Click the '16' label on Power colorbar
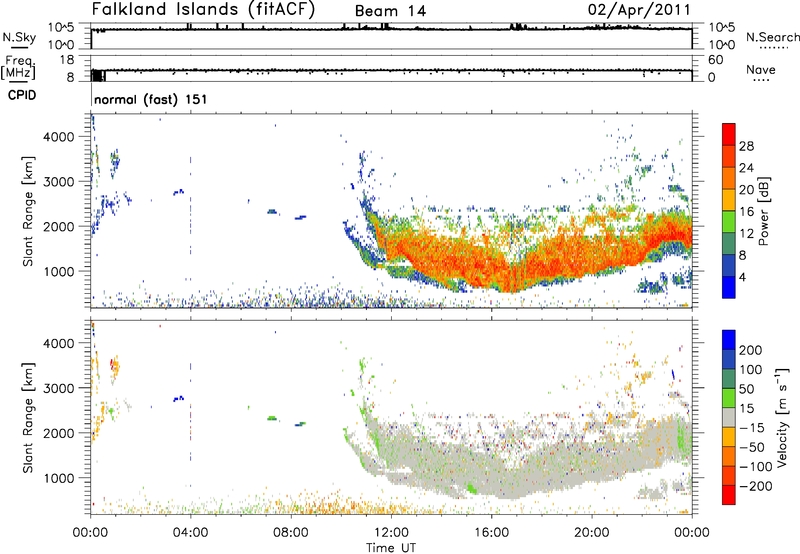 (x=746, y=211)
